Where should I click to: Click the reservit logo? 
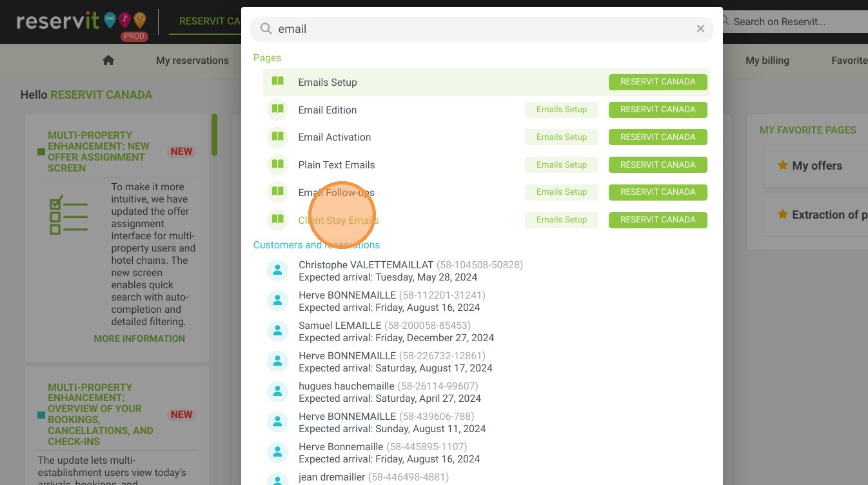82,22
